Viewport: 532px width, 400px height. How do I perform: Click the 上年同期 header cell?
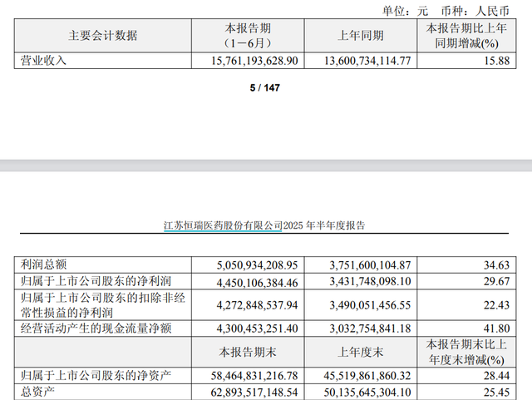coord(361,35)
